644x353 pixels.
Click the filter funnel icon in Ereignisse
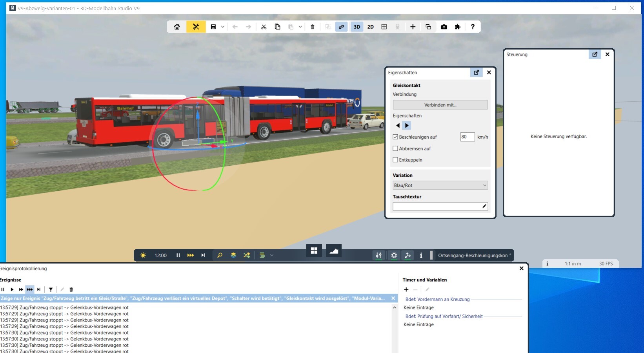tap(51, 289)
